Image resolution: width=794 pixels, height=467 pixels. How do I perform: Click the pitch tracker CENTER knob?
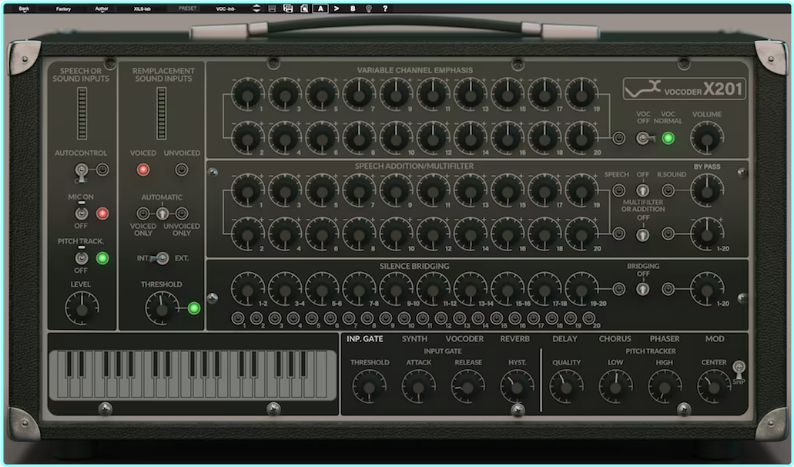click(x=713, y=387)
